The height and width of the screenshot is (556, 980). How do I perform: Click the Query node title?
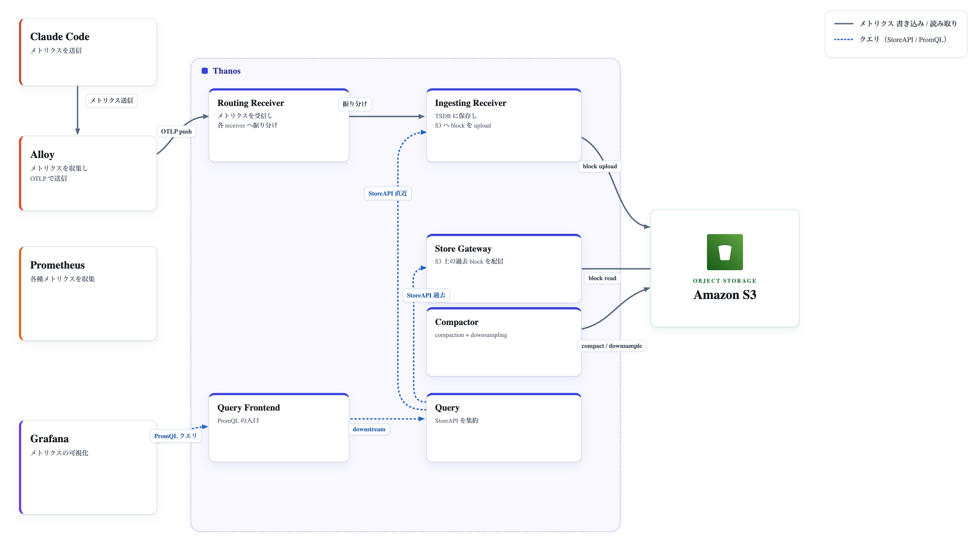coord(447,407)
